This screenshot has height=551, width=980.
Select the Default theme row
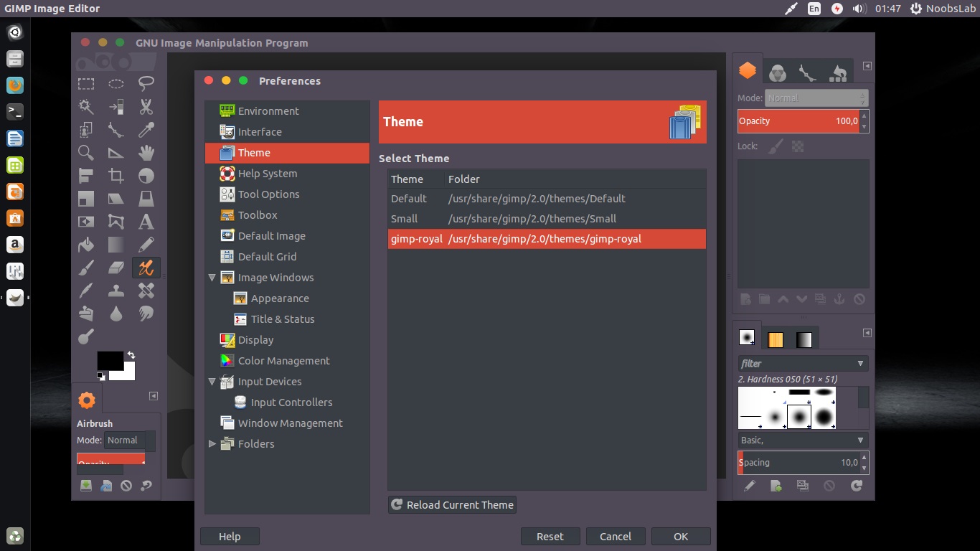[547, 199]
